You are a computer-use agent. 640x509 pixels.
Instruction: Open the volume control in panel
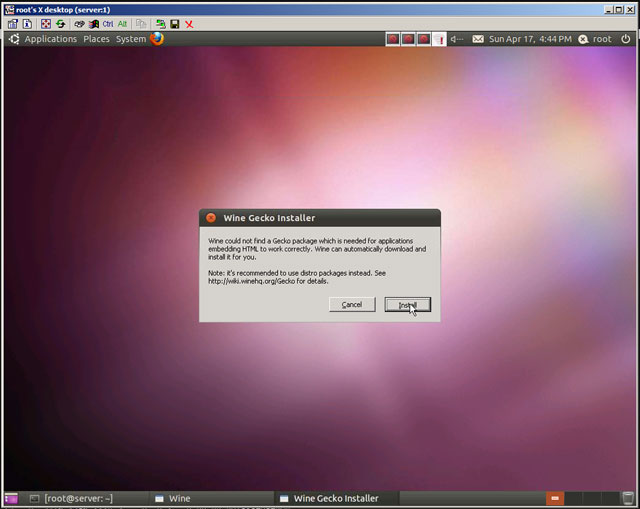457,39
